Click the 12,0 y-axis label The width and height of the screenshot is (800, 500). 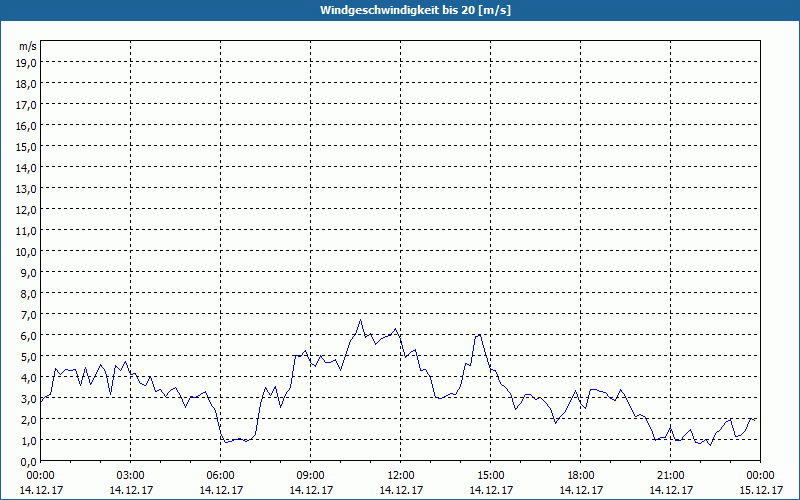(x=28, y=210)
